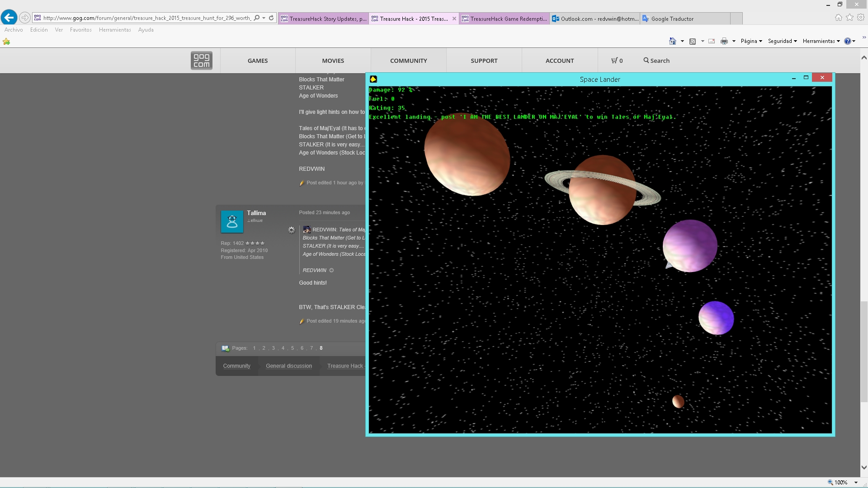
Task: Open the General discussion breadcrumb link
Action: pos(289,366)
